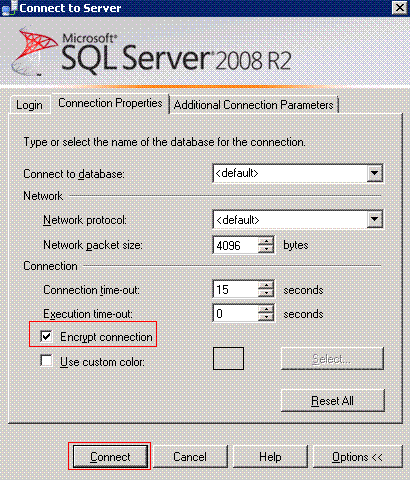Click the Reset All button
410x480 pixels.
click(333, 400)
